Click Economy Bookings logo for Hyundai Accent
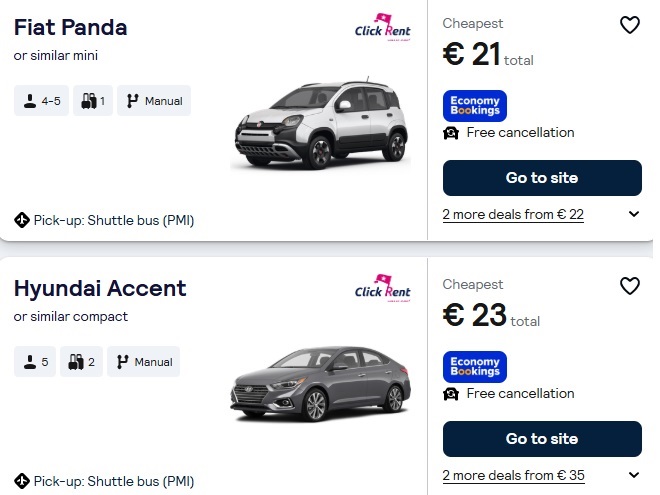Viewport: 660px width, 495px height. [474, 367]
